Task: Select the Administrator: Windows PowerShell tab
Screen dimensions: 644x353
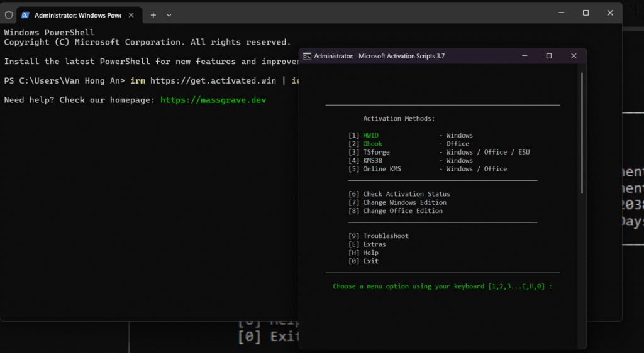Action: click(77, 14)
